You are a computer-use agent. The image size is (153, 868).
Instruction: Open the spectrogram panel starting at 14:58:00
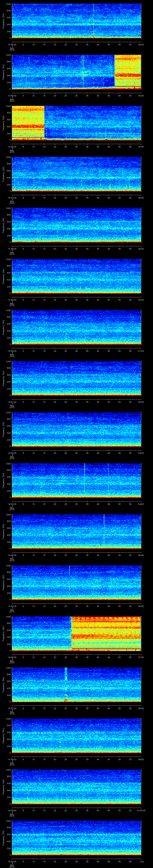pyautogui.click(x=76, y=736)
